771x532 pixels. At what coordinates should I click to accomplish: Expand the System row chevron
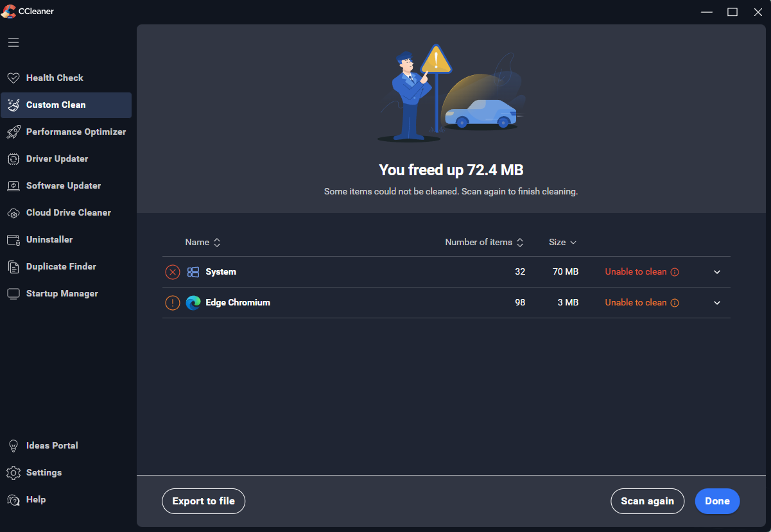717,272
